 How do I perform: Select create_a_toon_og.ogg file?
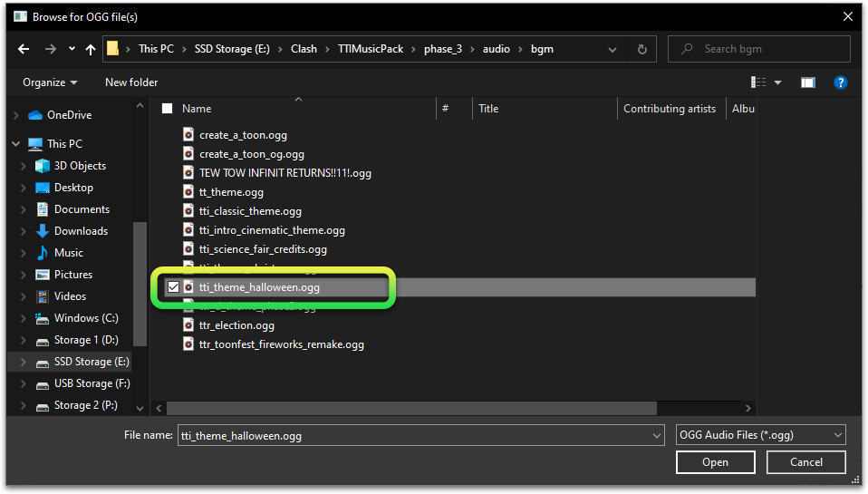pyautogui.click(x=252, y=154)
